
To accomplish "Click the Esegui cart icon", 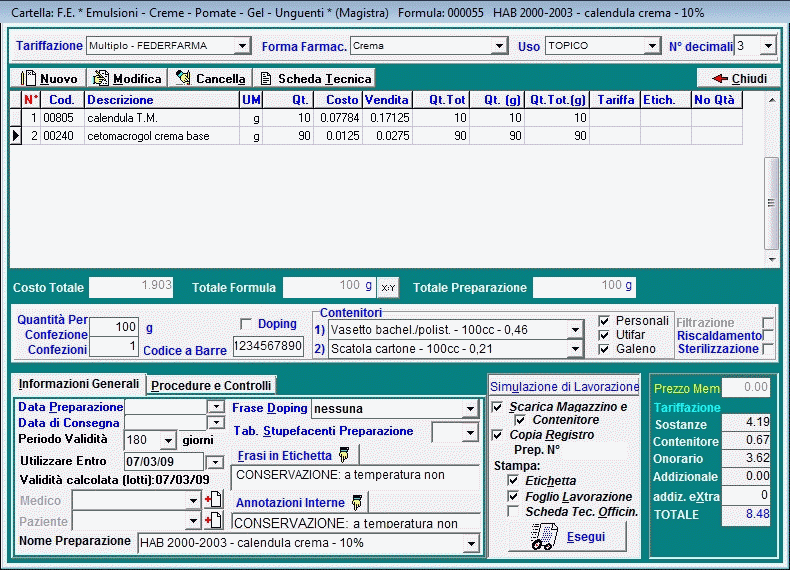I will pos(544,537).
